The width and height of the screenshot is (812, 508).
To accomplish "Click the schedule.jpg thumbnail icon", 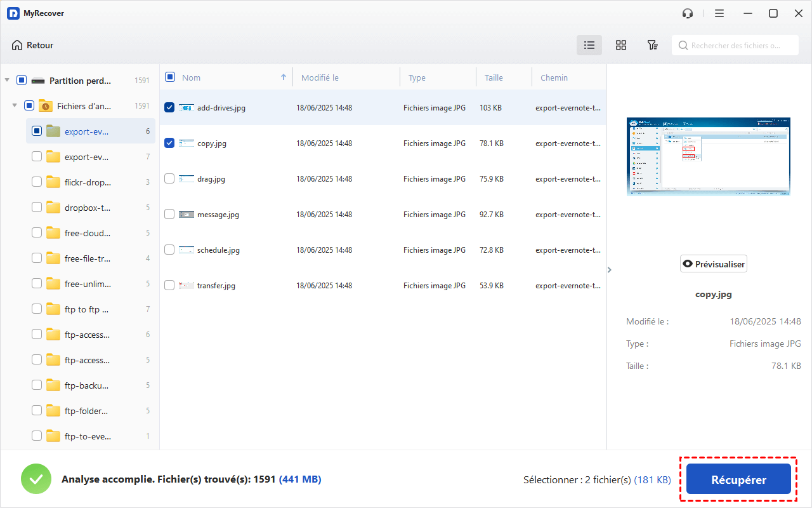I will point(186,250).
